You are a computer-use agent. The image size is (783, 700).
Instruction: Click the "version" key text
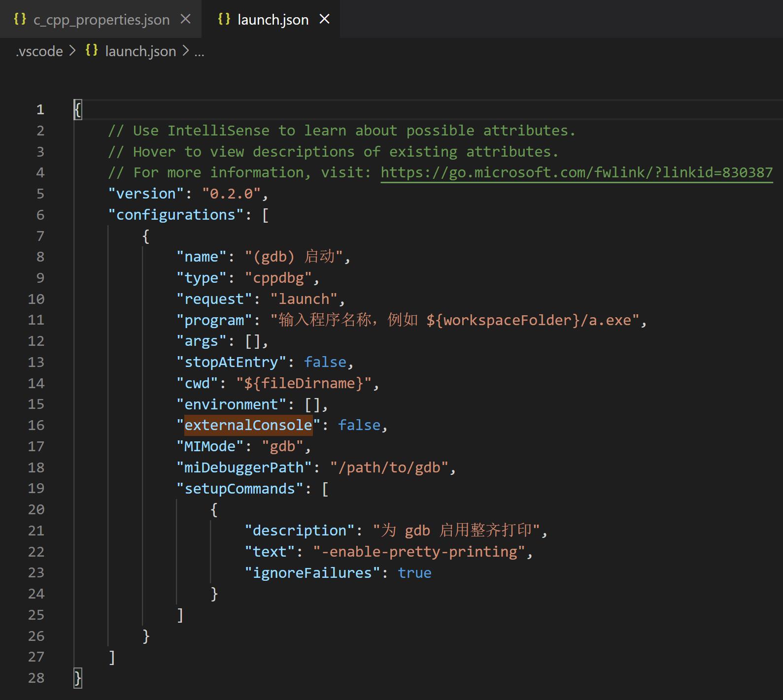pyautogui.click(x=146, y=194)
